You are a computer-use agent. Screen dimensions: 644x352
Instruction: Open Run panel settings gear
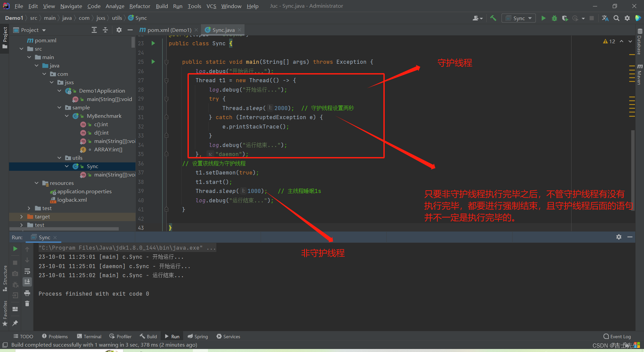pos(619,237)
